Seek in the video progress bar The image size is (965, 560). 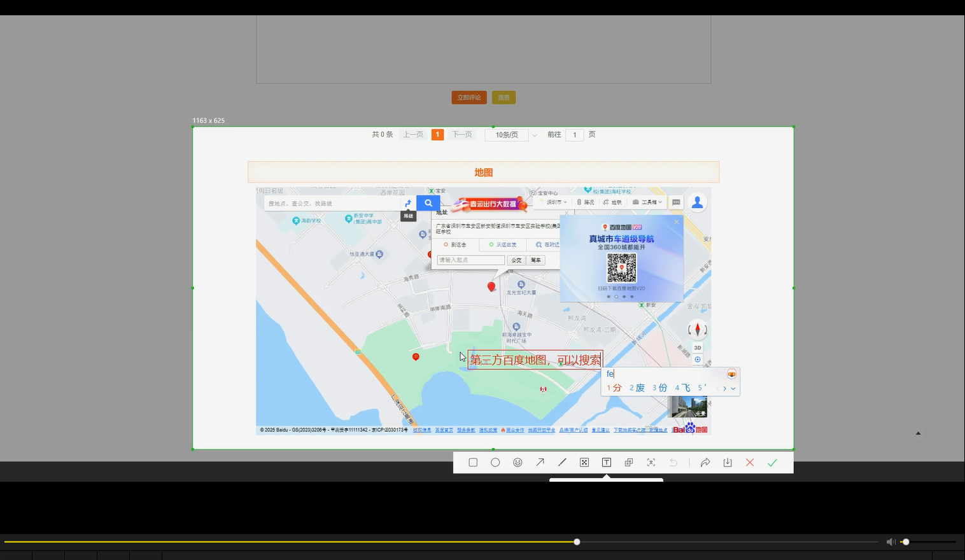point(441,542)
